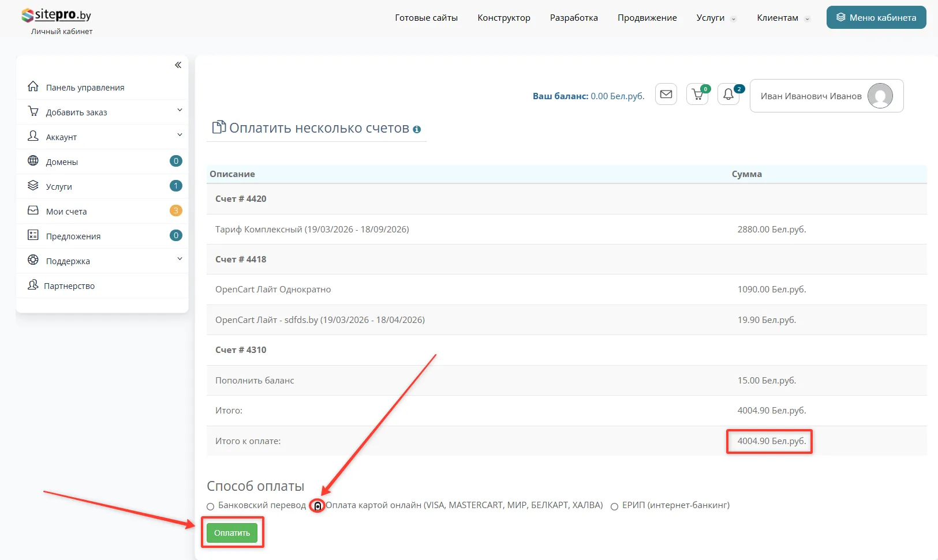This screenshot has height=560, width=938.
Task: Click the info icon beside page title
Action: pyautogui.click(x=417, y=130)
